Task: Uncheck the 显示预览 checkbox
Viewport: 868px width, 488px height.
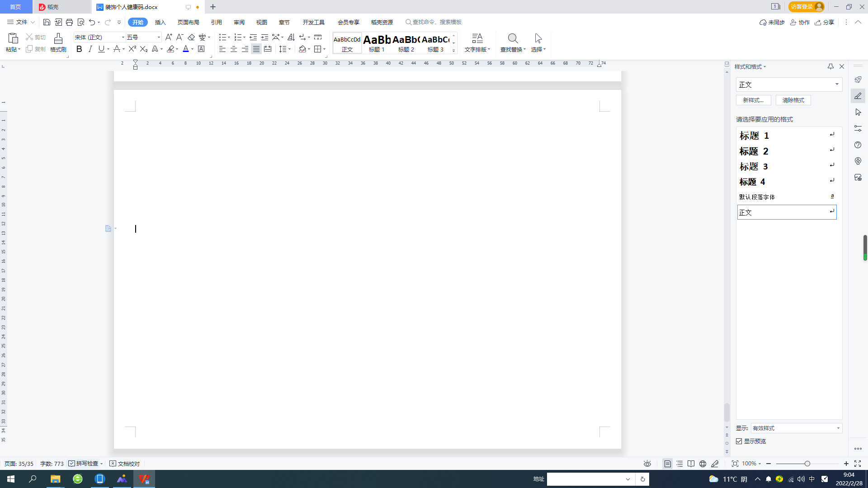Action: (739, 441)
